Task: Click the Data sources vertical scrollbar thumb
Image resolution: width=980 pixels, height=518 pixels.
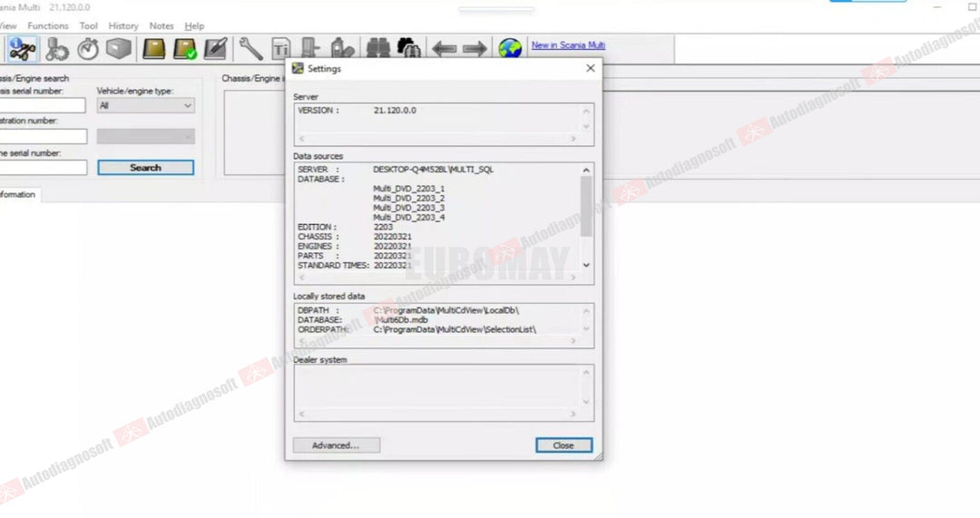Action: [x=586, y=206]
